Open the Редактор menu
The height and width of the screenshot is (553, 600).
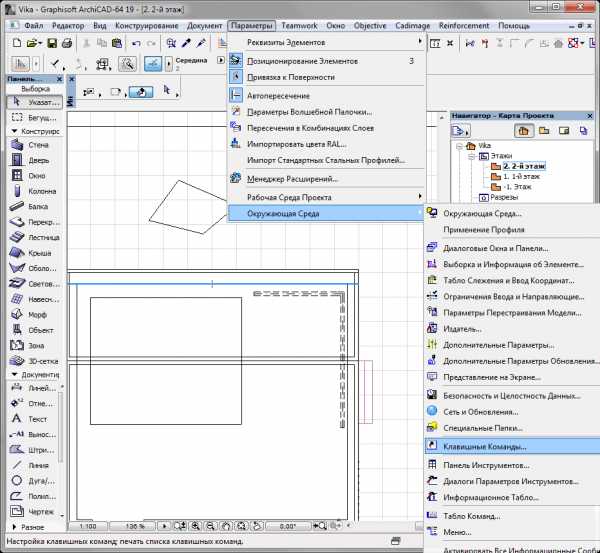point(68,26)
